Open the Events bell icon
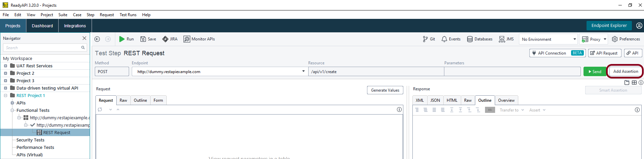The width and height of the screenshot is (644, 159). click(x=444, y=39)
